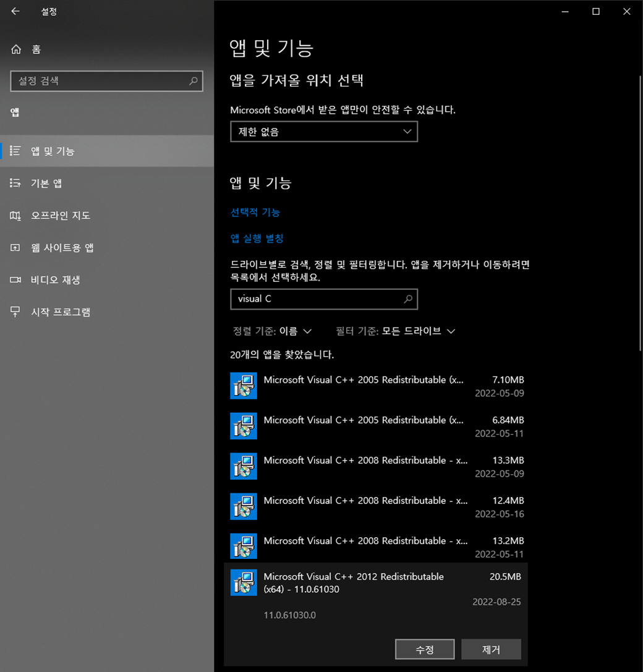Image resolution: width=643 pixels, height=672 pixels.
Task: Click installer icon of 6.84MB 2005 Redistributable
Action: (244, 426)
